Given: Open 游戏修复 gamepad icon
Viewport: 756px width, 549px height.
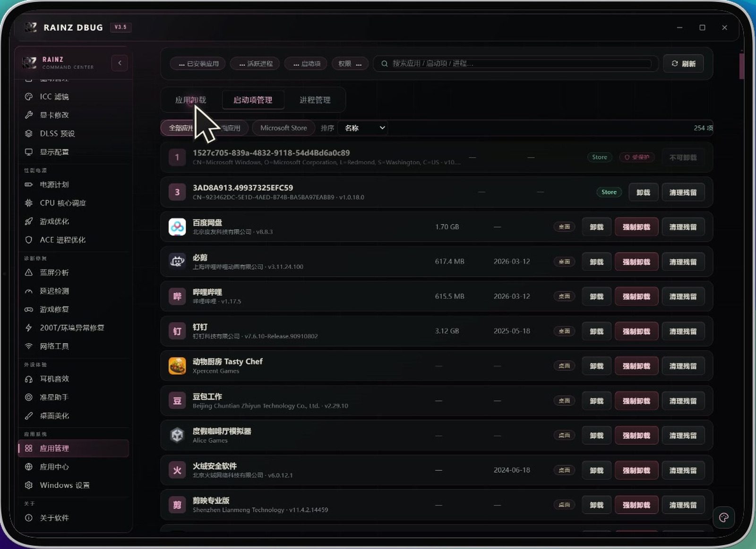Looking at the screenshot, I should pyautogui.click(x=29, y=309).
